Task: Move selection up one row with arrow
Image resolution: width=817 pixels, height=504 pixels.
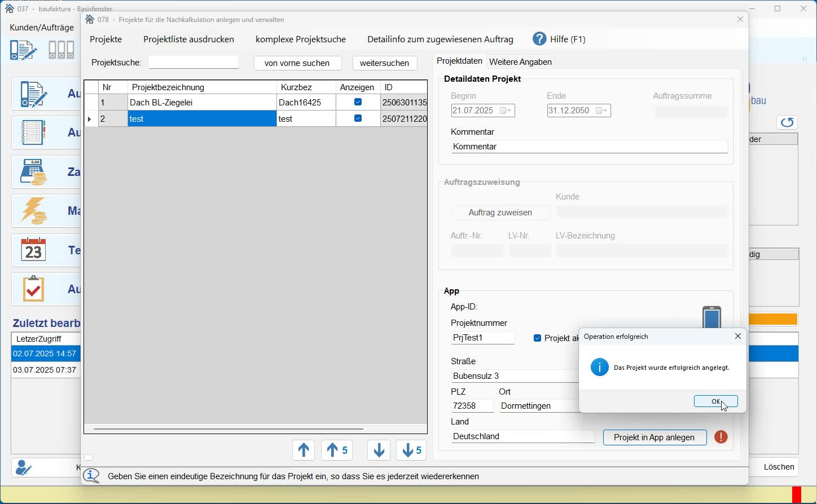Action: tap(304, 450)
